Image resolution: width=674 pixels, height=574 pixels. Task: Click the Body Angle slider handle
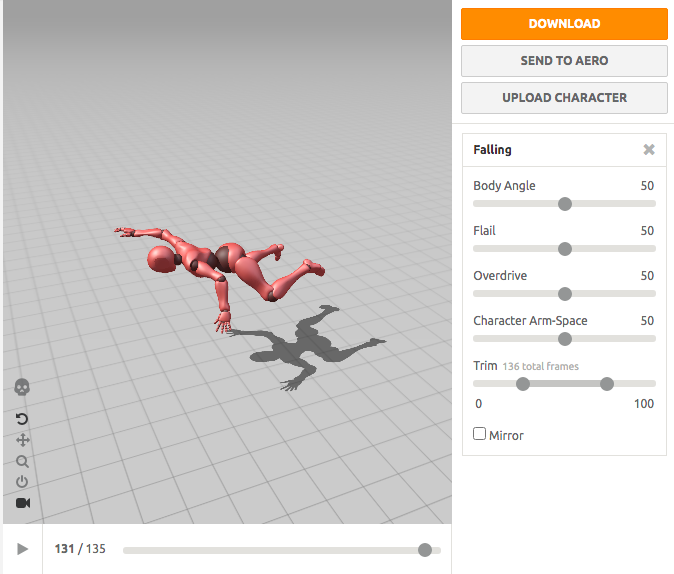click(565, 204)
